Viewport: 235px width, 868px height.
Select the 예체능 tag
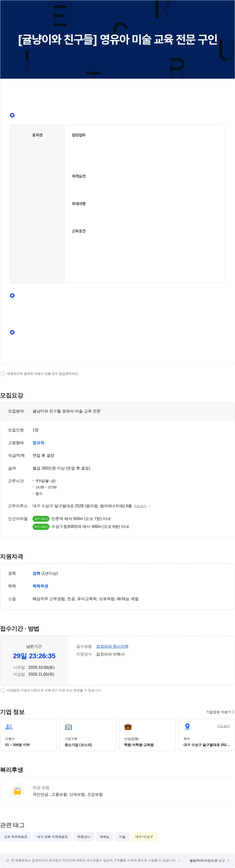point(104,837)
